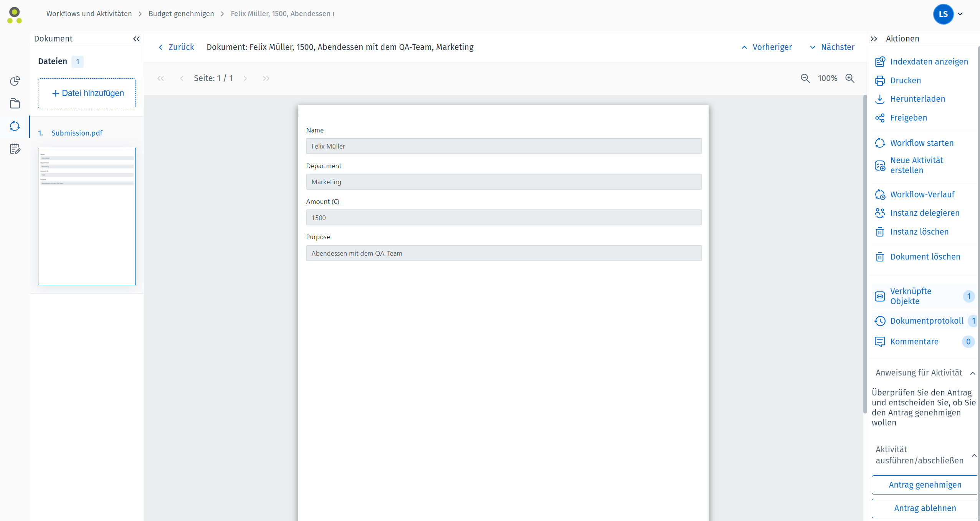Click the Drucken printer icon

pos(880,81)
